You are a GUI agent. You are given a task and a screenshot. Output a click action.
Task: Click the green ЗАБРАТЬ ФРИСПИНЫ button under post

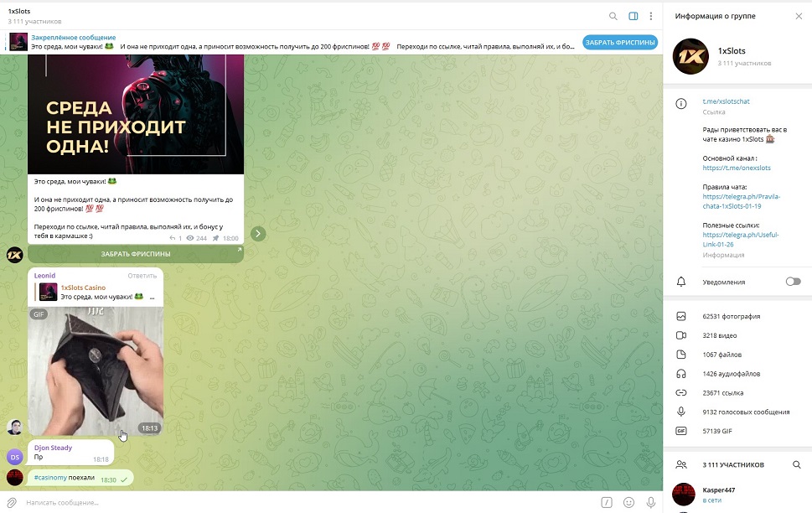(x=136, y=254)
